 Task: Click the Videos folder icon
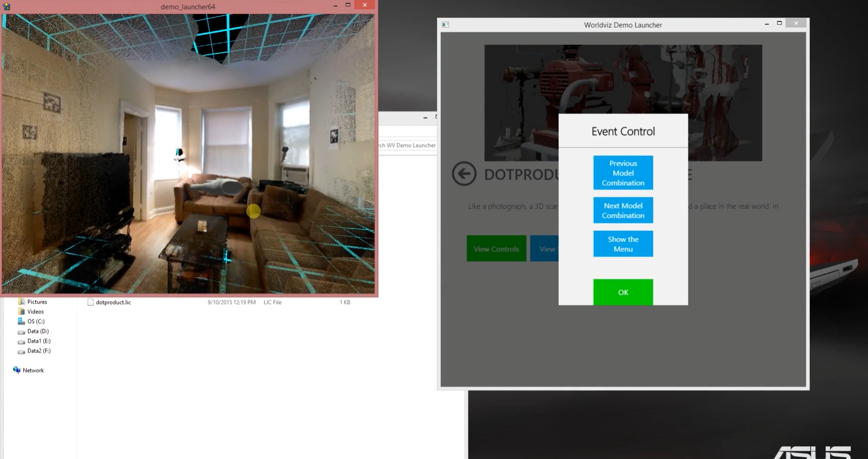(21, 311)
